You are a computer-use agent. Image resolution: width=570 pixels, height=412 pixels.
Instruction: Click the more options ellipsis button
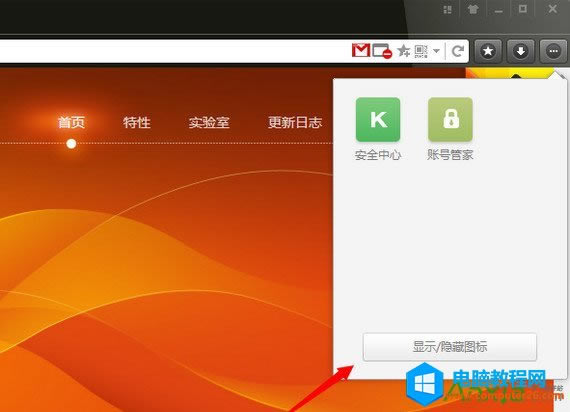pyautogui.click(x=553, y=51)
